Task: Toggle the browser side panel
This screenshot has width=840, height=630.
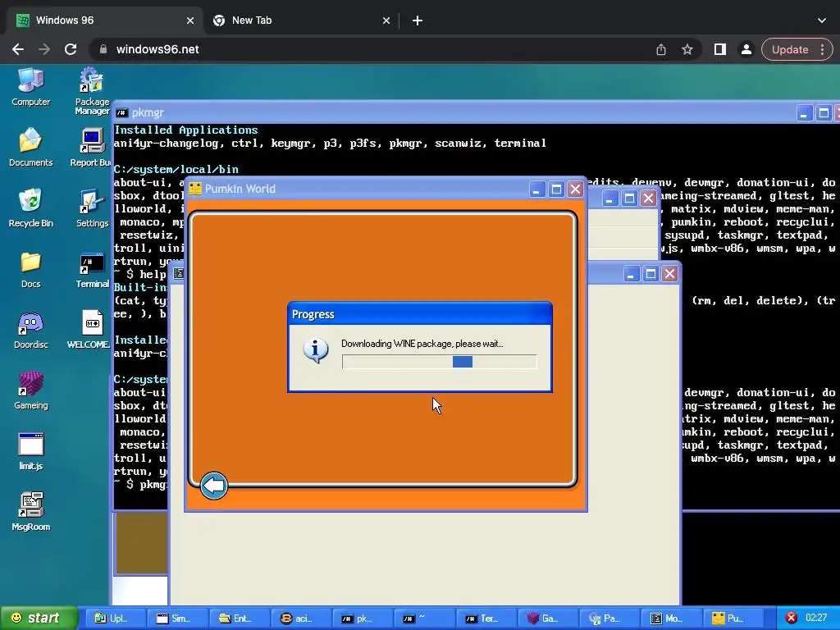Action: pos(720,49)
